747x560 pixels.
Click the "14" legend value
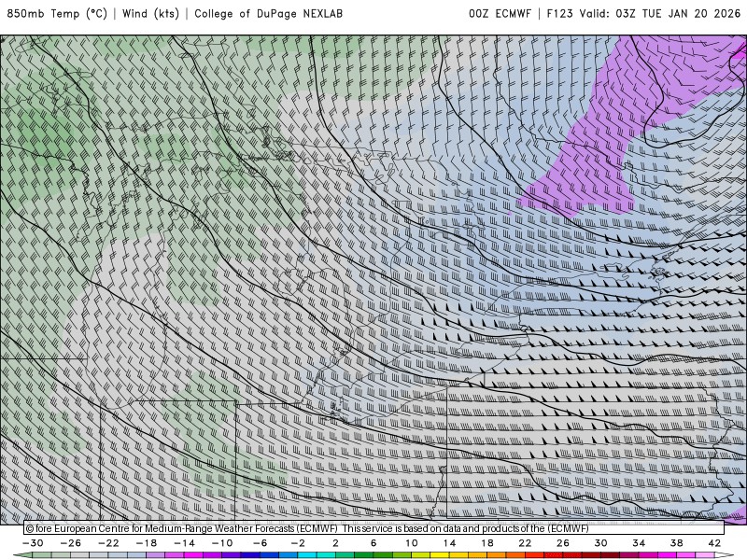[x=449, y=543]
